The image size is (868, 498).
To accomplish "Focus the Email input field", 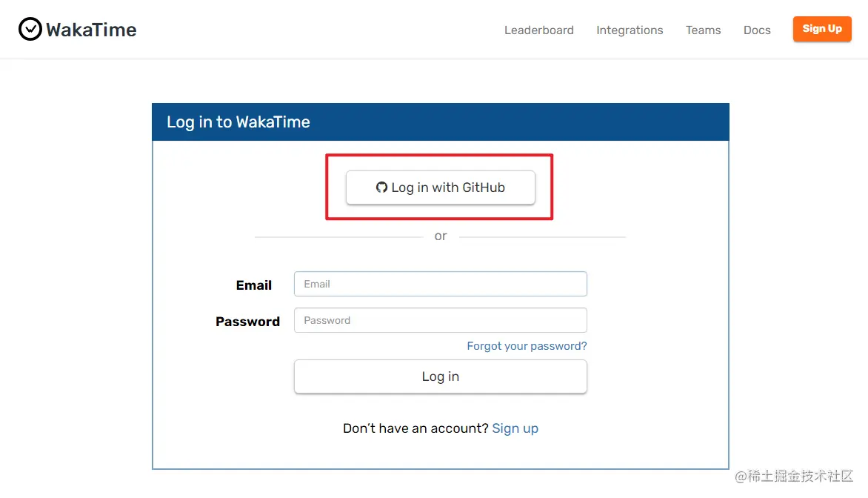I will pos(440,284).
